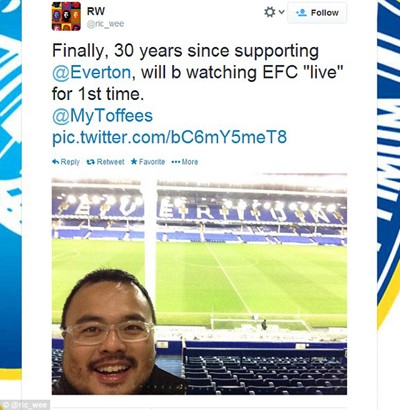Image resolution: width=400 pixels, height=410 pixels.
Task: Click the RW profile avatar image
Action: [66, 16]
